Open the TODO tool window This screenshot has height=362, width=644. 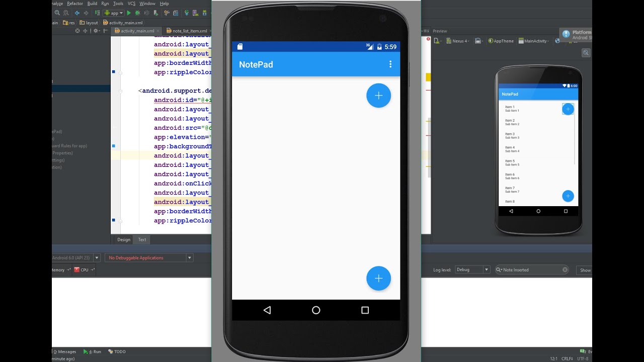pyautogui.click(x=117, y=352)
